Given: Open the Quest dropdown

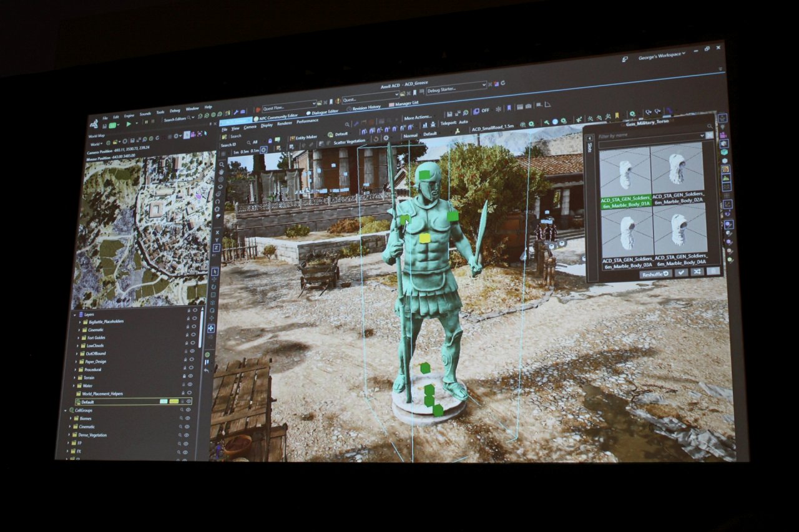Looking at the screenshot, I should 370,97.
